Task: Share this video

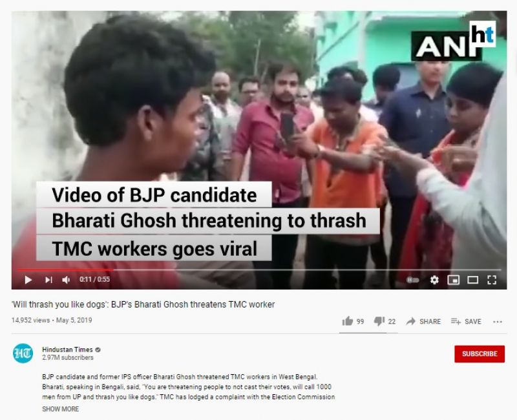Action: [x=423, y=321]
